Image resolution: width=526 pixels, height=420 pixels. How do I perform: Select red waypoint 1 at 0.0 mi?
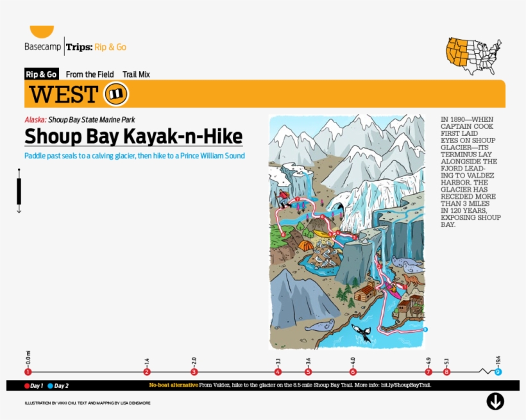coord(28,372)
